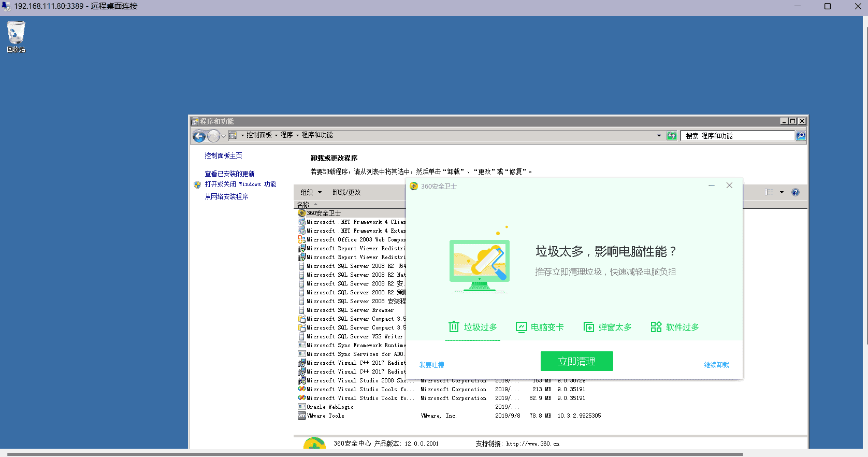The image size is (868, 457).
Task: Close the 360安全卫士 popup dialog
Action: pyautogui.click(x=729, y=185)
